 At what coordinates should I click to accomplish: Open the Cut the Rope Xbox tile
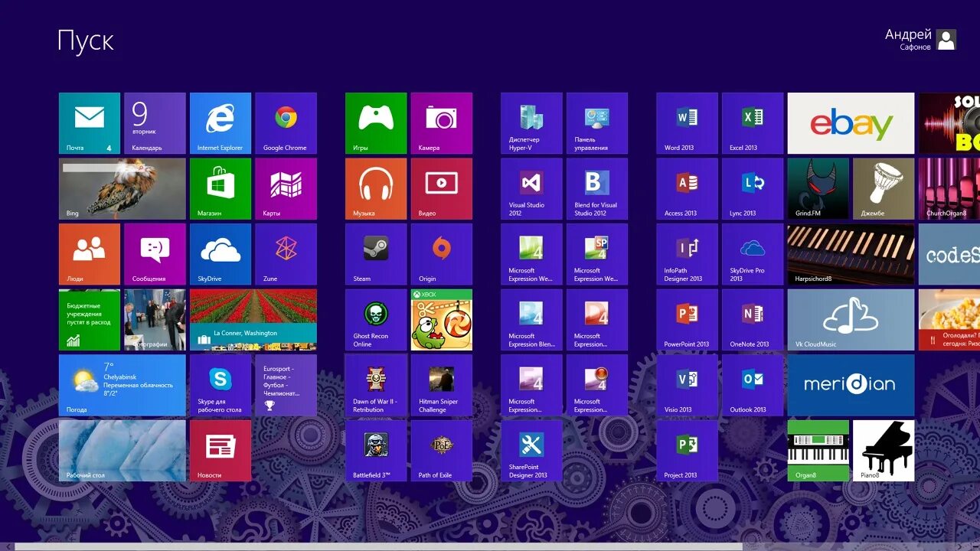tap(441, 320)
